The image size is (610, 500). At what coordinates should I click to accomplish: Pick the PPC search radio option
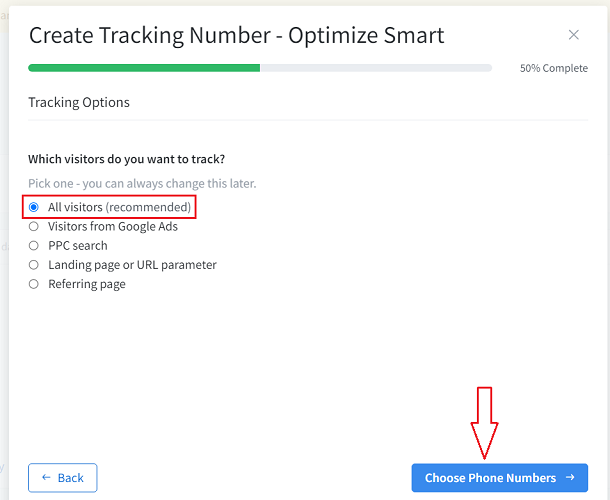tap(34, 245)
